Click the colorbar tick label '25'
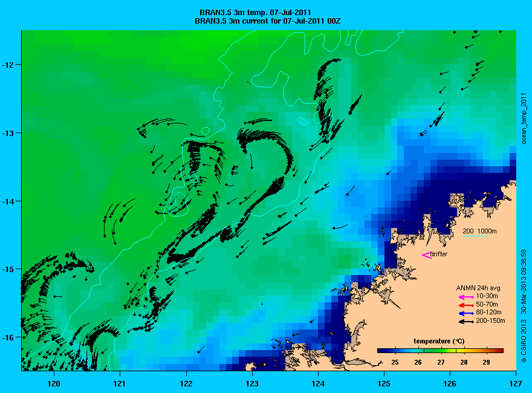 coord(395,362)
